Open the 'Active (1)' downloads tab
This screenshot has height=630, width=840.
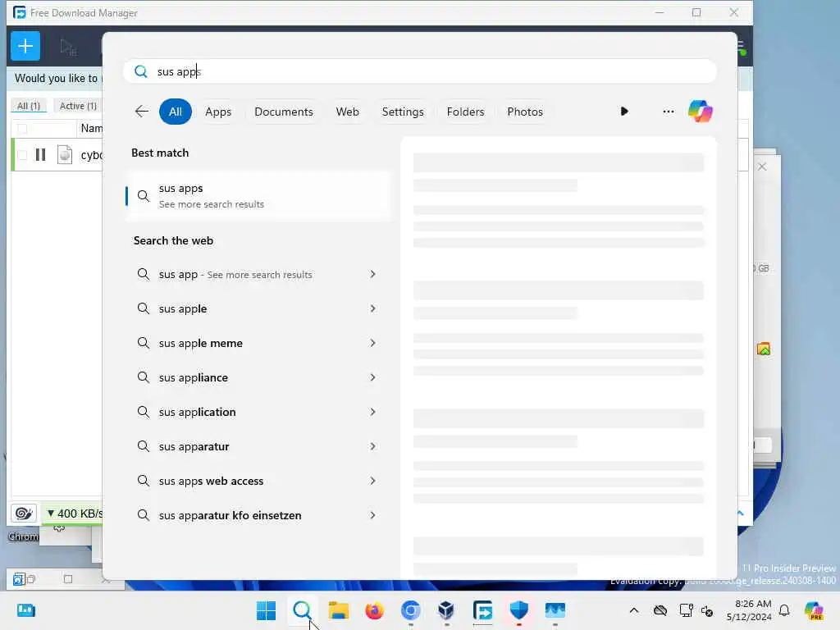pos(78,106)
